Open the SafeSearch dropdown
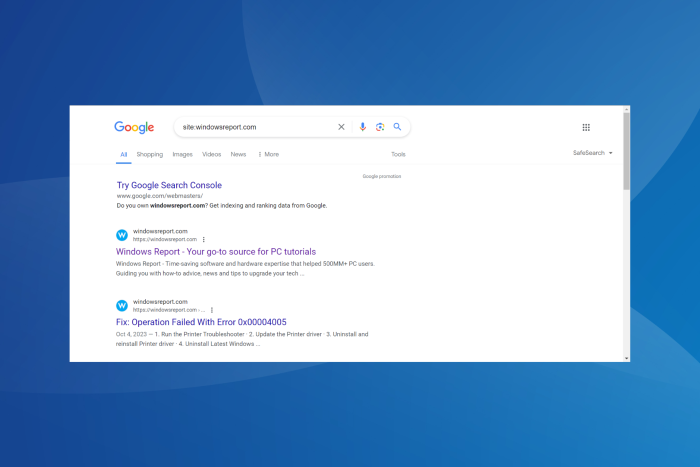Image resolution: width=700 pixels, height=467 pixels. (592, 153)
